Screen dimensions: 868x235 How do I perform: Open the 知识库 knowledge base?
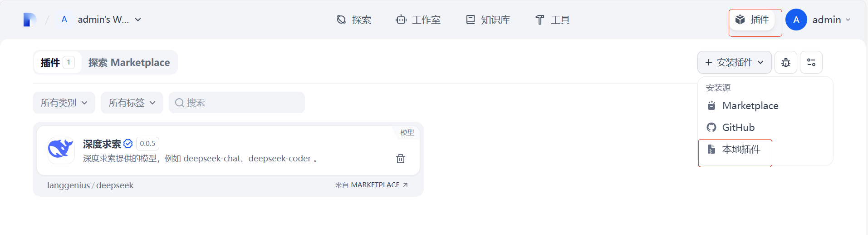tap(488, 20)
